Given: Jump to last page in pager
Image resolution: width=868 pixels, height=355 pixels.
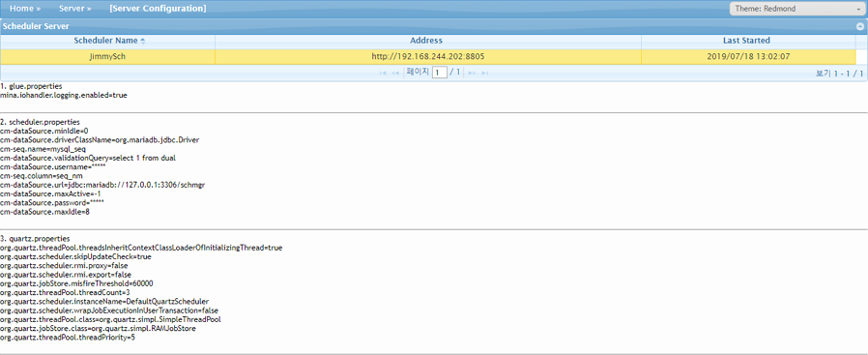Looking at the screenshot, I should (485, 74).
